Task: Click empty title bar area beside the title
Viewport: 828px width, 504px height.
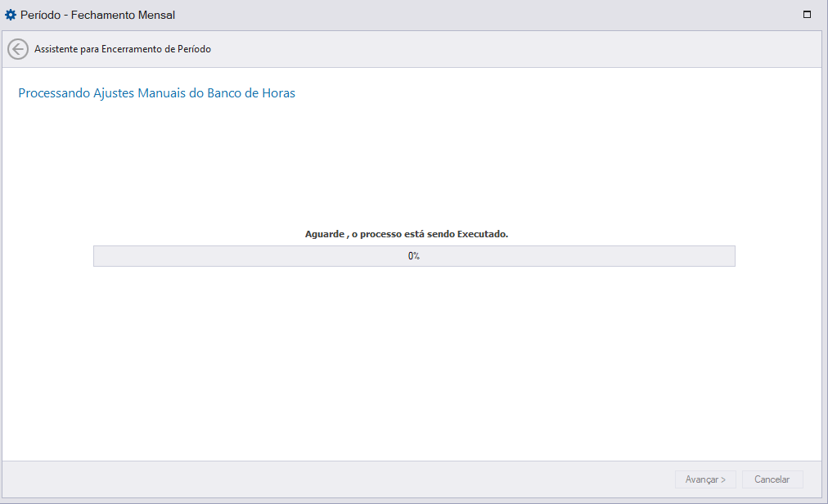Action: click(x=475, y=15)
